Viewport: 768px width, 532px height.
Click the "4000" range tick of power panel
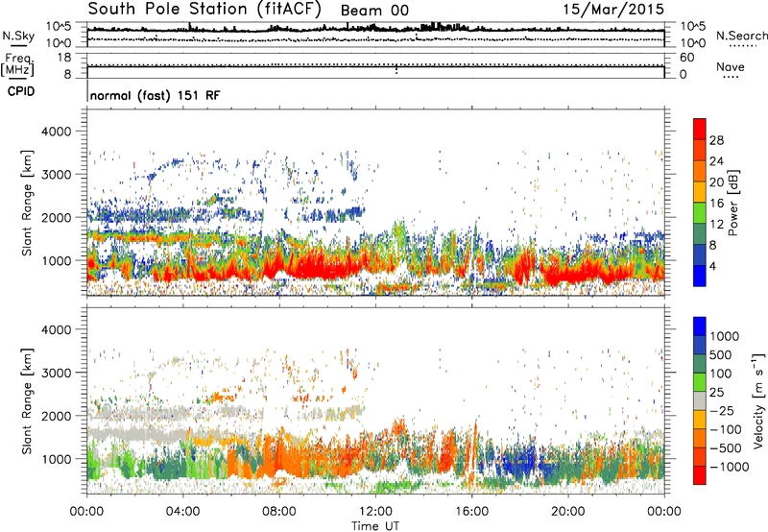click(56, 132)
